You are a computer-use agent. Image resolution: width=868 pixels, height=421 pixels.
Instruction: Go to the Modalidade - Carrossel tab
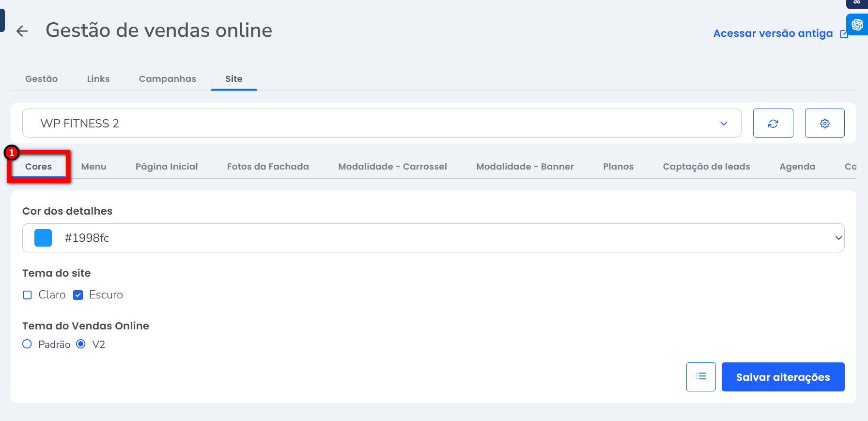[x=392, y=167]
